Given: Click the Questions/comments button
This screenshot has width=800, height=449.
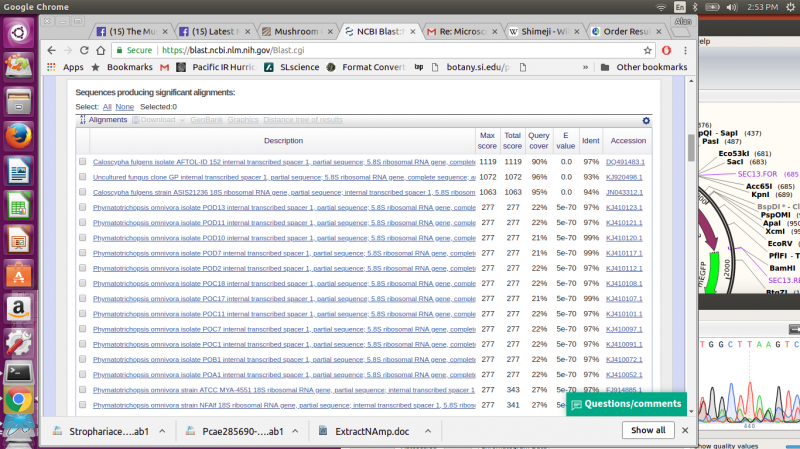Looking at the screenshot, I should coord(627,404).
